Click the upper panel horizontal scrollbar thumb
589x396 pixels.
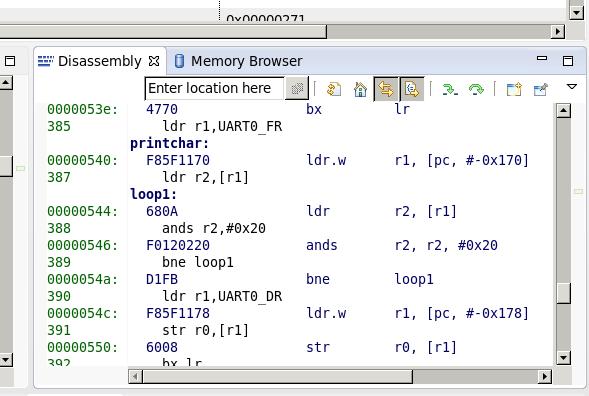tap(163, 31)
